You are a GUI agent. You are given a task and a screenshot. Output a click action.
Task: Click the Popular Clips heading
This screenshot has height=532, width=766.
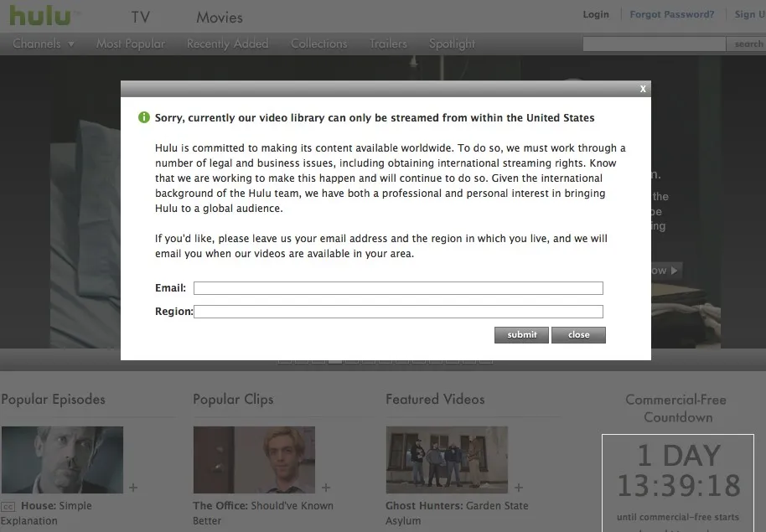tap(233, 399)
